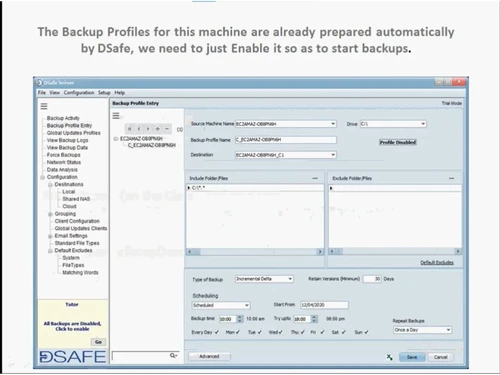Screen dimensions: 500x375
Task: Select Global Updates Profiles in sidebar
Action: 74,133
